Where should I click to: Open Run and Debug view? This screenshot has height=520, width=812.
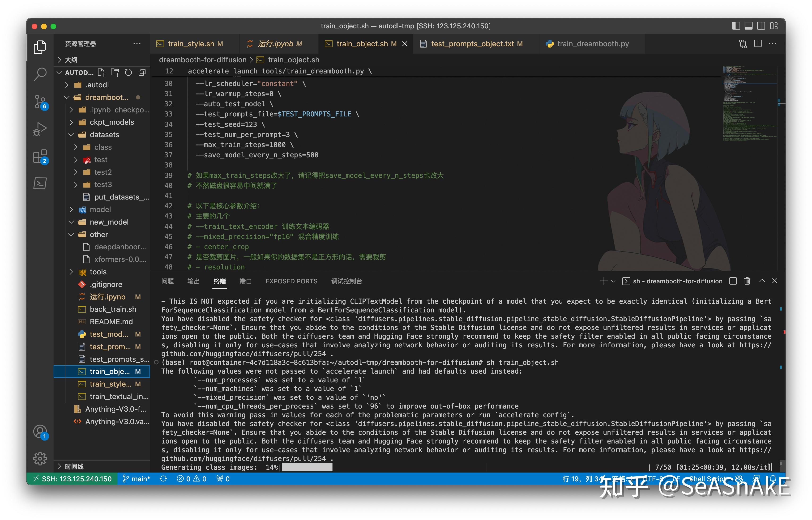(x=40, y=129)
